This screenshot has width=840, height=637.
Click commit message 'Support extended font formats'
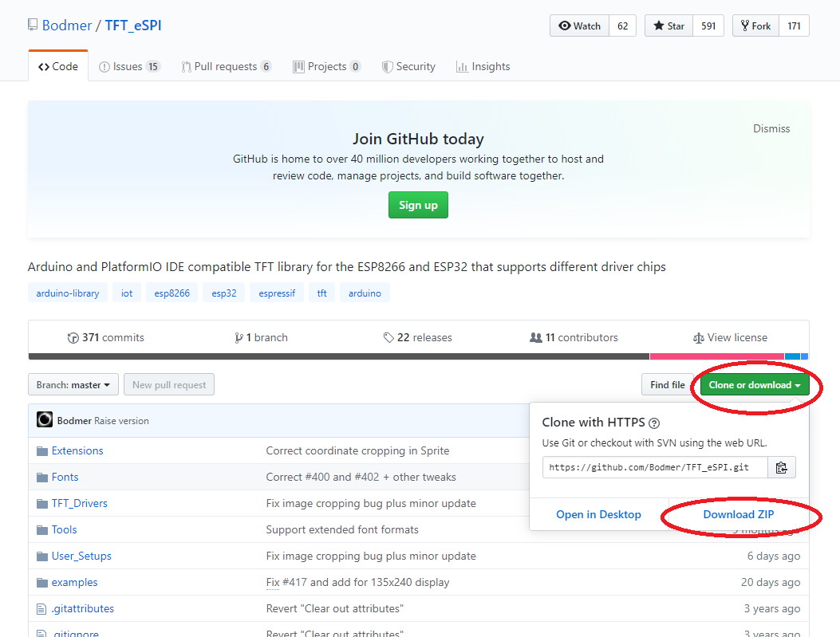point(342,530)
